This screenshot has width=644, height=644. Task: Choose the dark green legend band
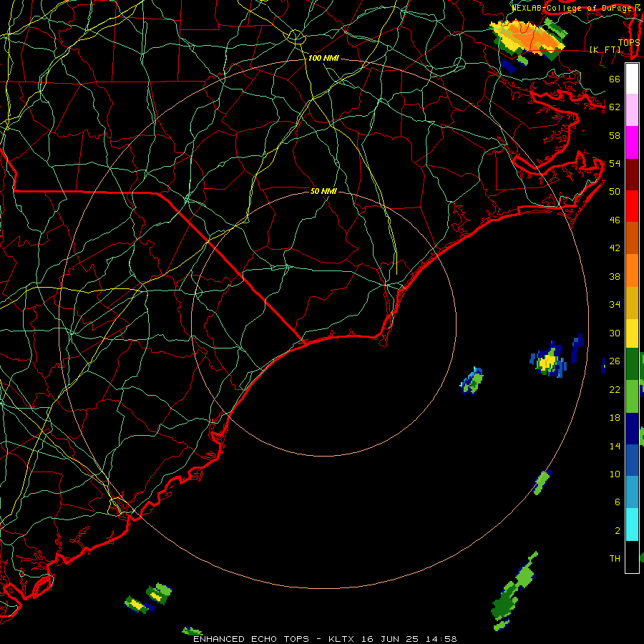[632, 364]
